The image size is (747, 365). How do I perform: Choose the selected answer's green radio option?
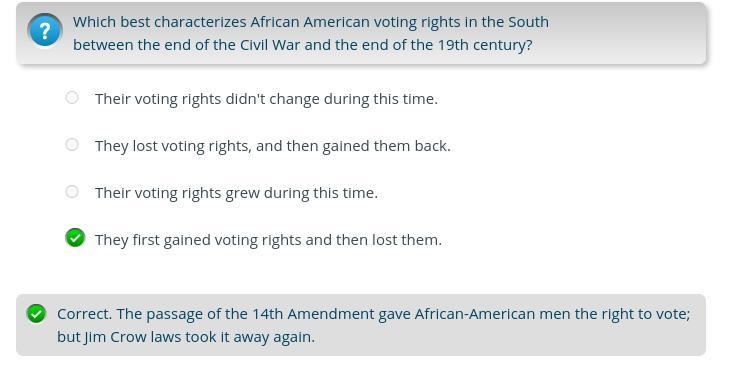75,237
